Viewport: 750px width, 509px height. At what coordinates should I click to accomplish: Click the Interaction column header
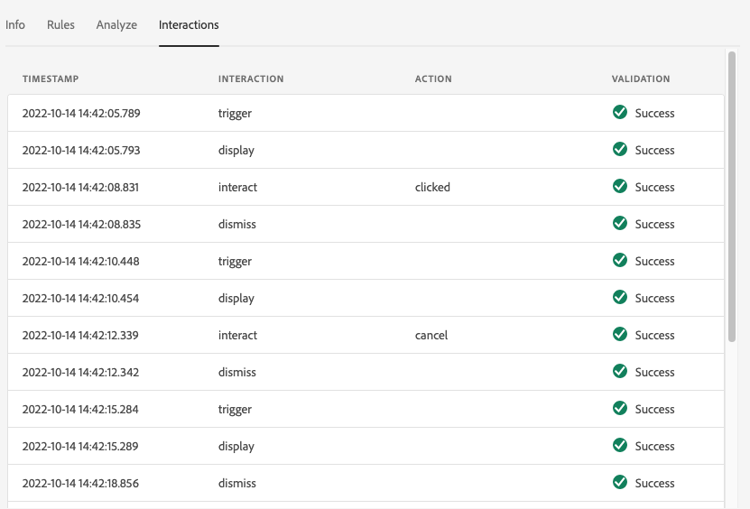click(x=251, y=79)
